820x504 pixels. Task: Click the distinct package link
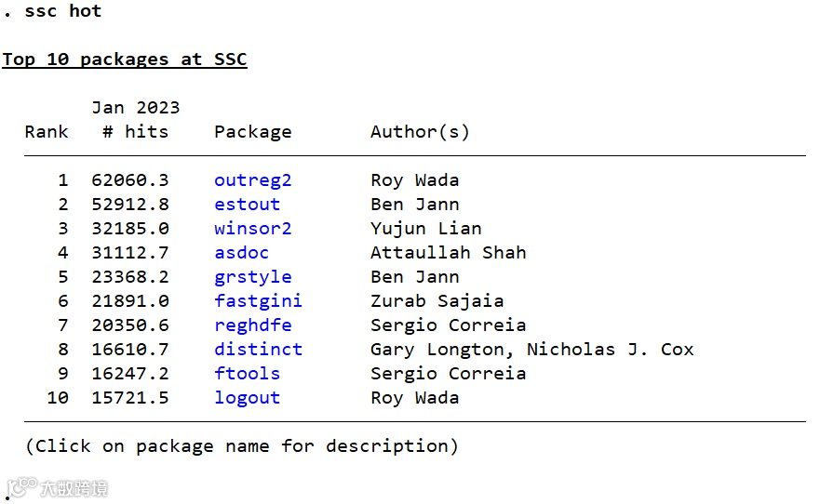258,350
